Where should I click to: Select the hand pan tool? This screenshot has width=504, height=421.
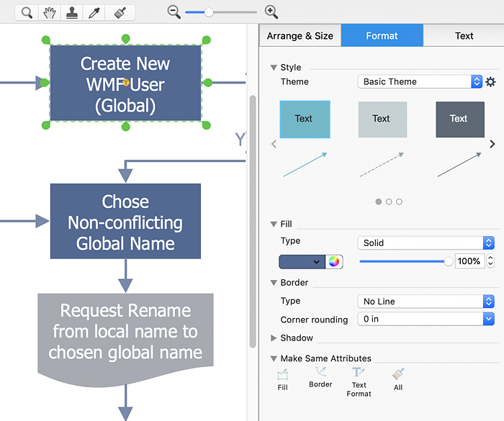[49, 13]
